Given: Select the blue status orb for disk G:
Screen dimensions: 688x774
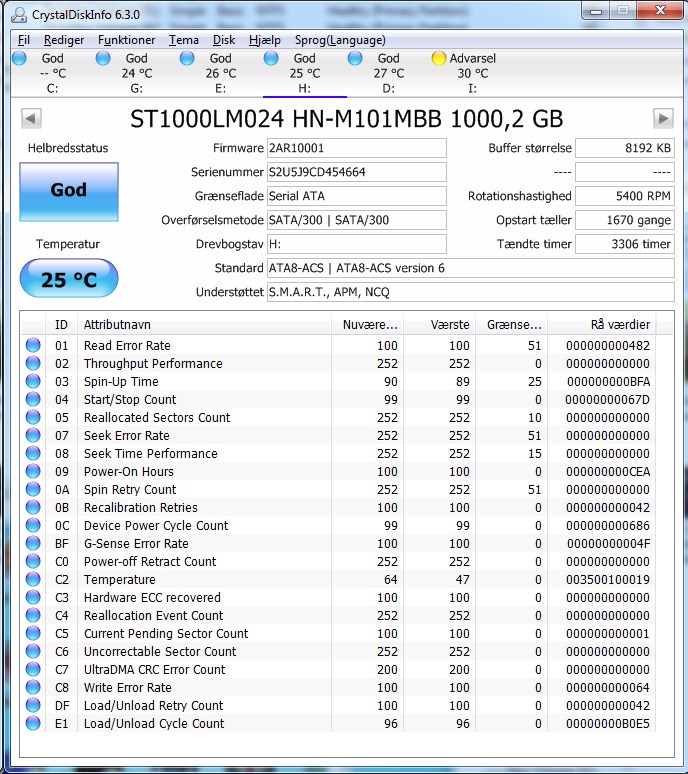Looking at the screenshot, I should click(103, 58).
